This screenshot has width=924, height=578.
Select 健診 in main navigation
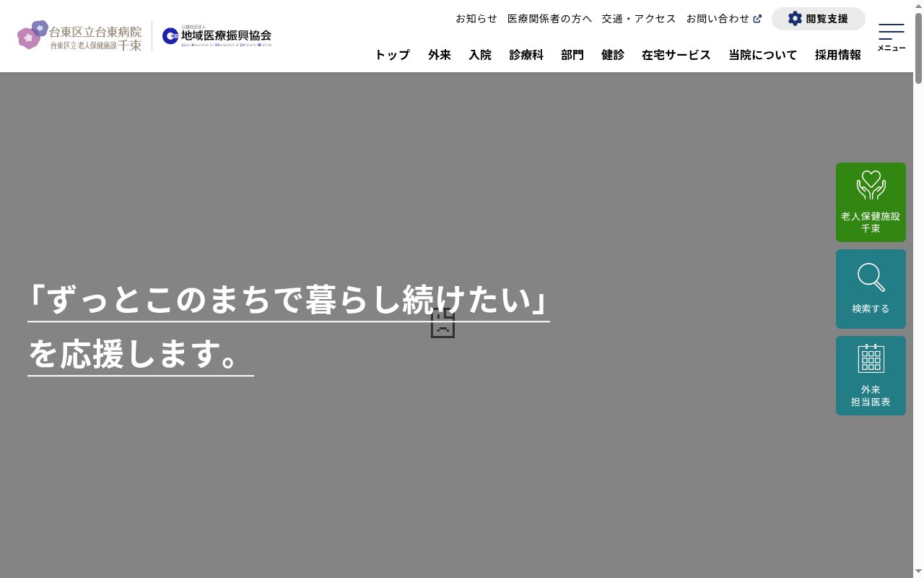(x=613, y=55)
